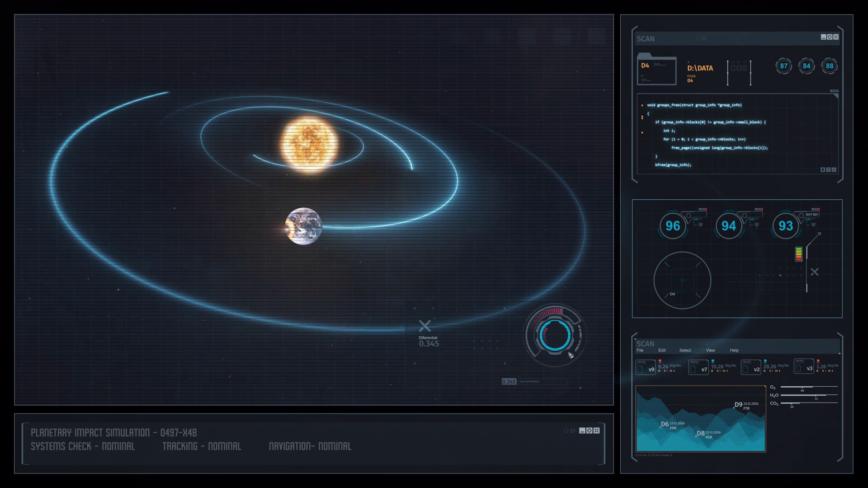Expand the D4 chevron beside 96 gauge

click(x=700, y=225)
